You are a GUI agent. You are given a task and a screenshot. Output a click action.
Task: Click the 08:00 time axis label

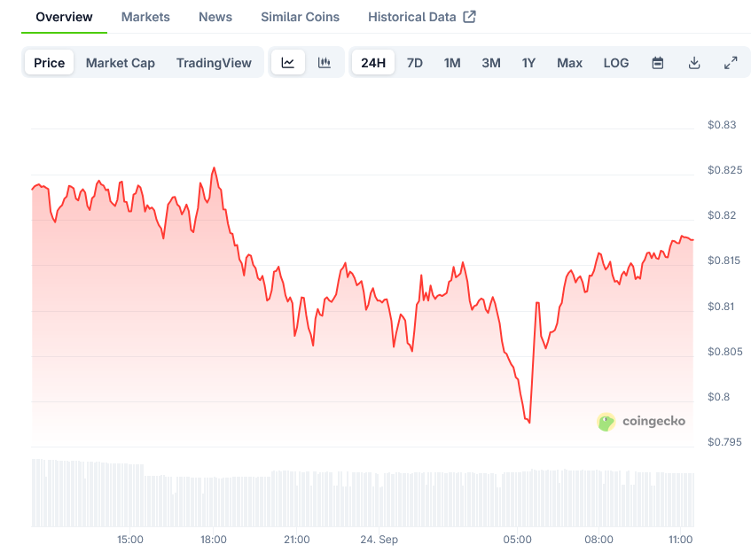pos(598,540)
